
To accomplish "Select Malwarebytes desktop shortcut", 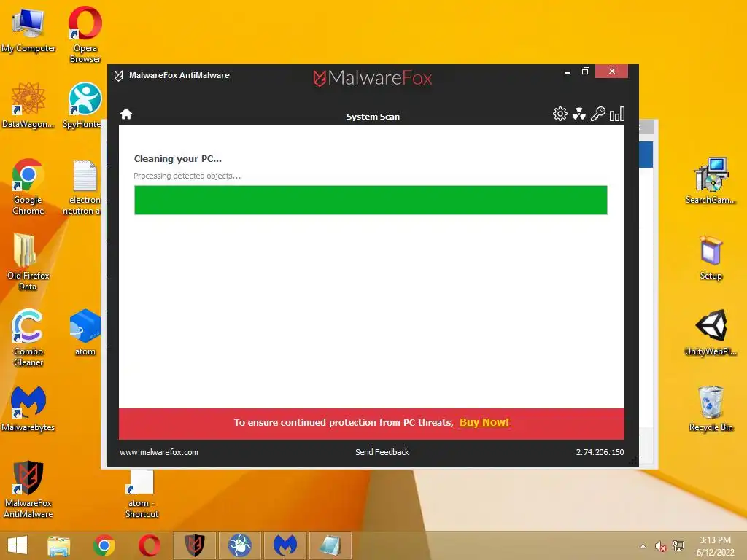I will (28, 408).
